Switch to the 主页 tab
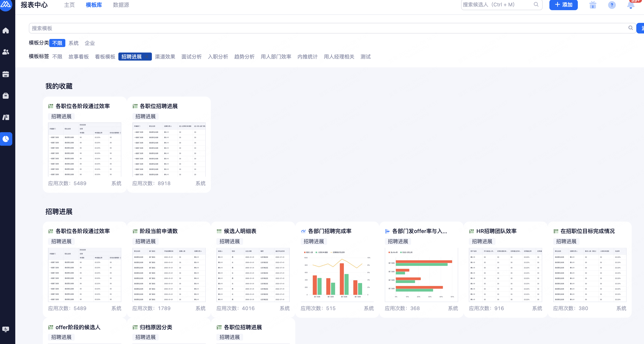This screenshot has width=644, height=344. pos(69,5)
